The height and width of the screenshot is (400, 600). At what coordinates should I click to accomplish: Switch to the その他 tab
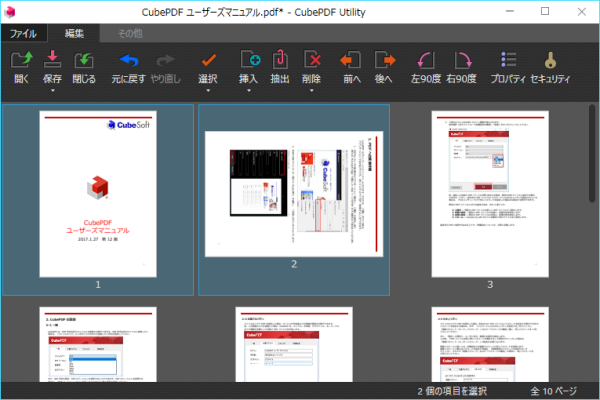130,33
